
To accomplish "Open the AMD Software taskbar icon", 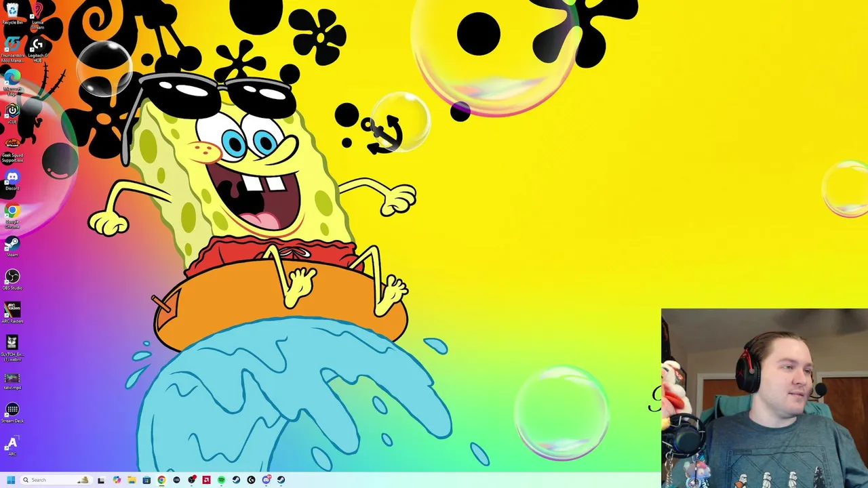I will point(206,480).
